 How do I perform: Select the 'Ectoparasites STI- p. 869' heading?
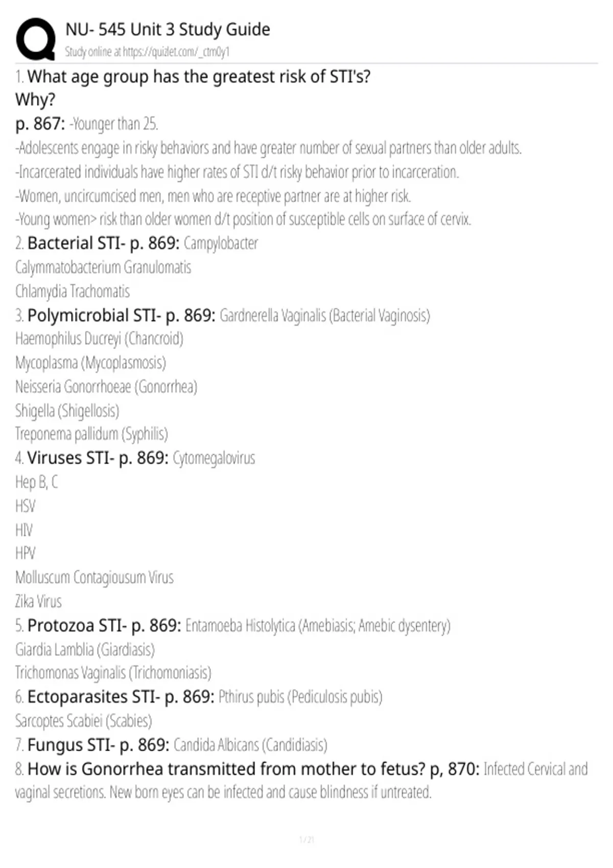(121, 697)
